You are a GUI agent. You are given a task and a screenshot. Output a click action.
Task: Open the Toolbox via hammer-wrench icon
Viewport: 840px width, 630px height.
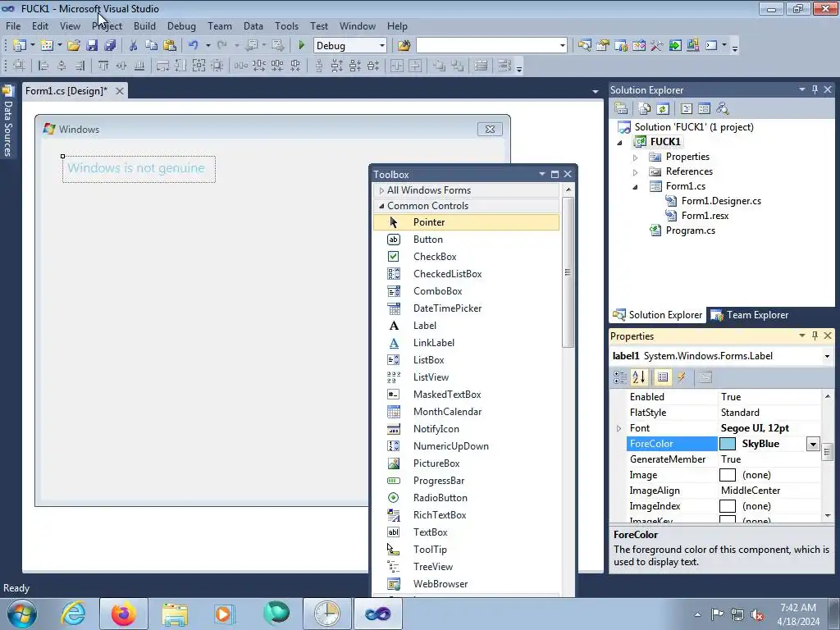(x=657, y=46)
